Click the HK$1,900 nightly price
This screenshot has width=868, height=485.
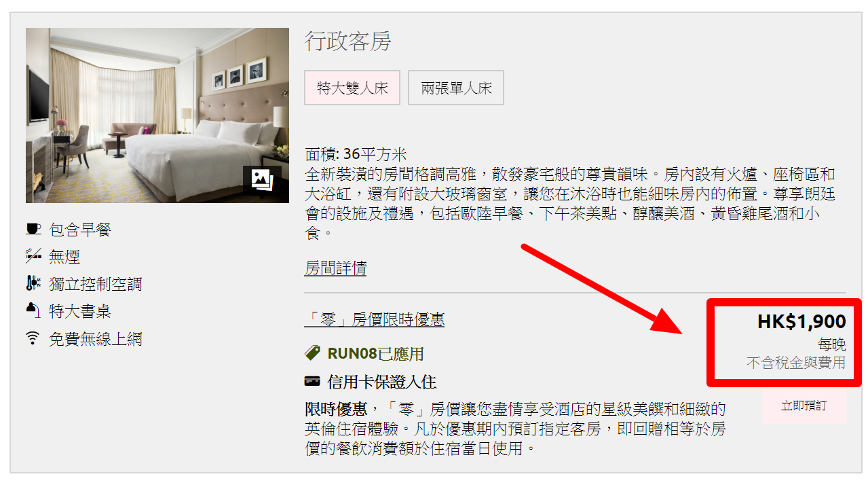801,321
